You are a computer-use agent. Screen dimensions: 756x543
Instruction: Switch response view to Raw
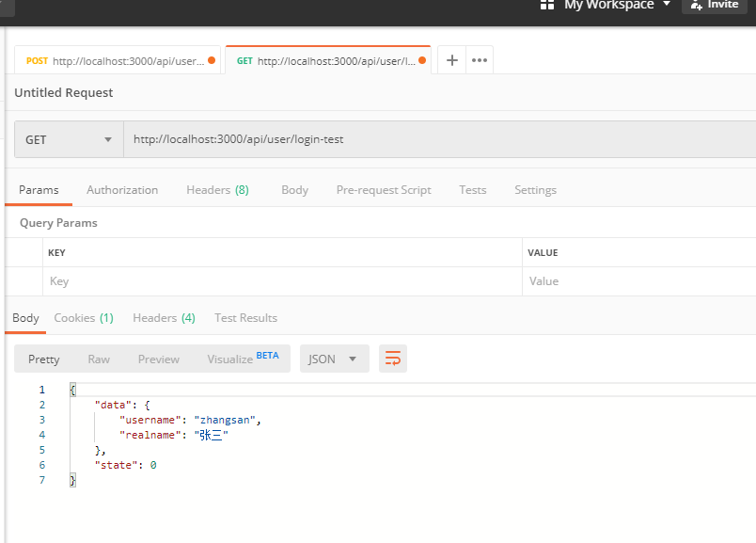tap(99, 359)
